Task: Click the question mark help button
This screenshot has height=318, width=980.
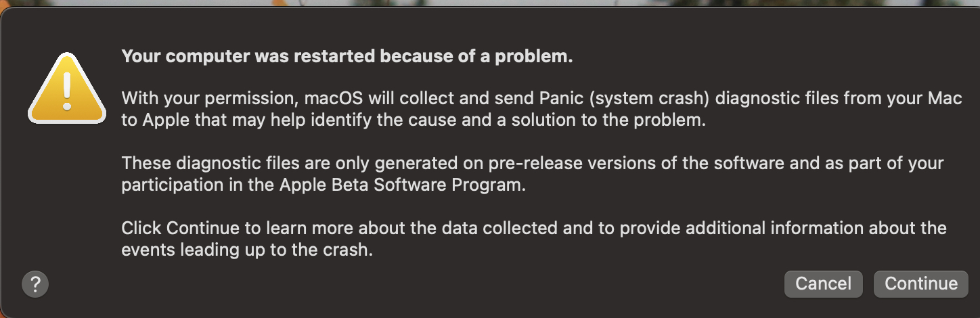Action: coord(35,284)
